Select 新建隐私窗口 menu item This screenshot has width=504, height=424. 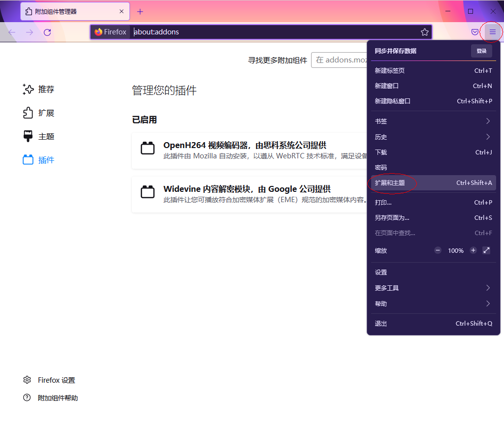[x=433, y=101]
